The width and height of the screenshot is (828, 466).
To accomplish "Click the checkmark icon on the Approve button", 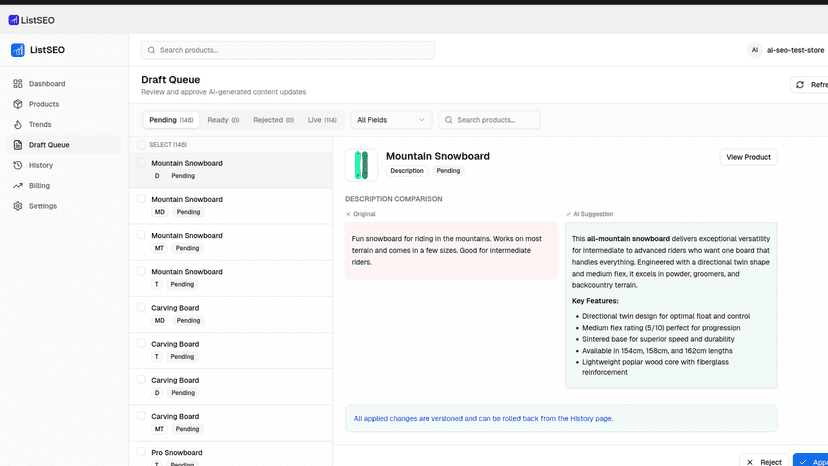I will tap(803, 462).
